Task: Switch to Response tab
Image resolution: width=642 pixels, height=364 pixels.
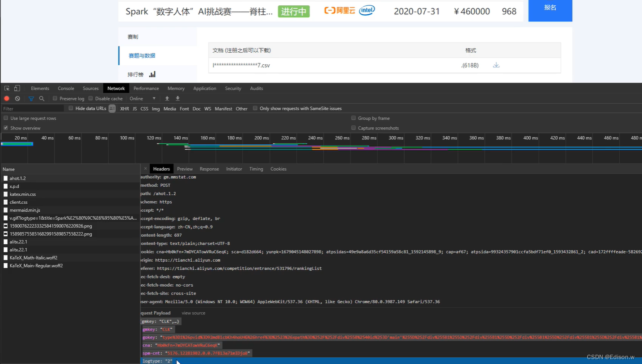Action: coord(209,169)
